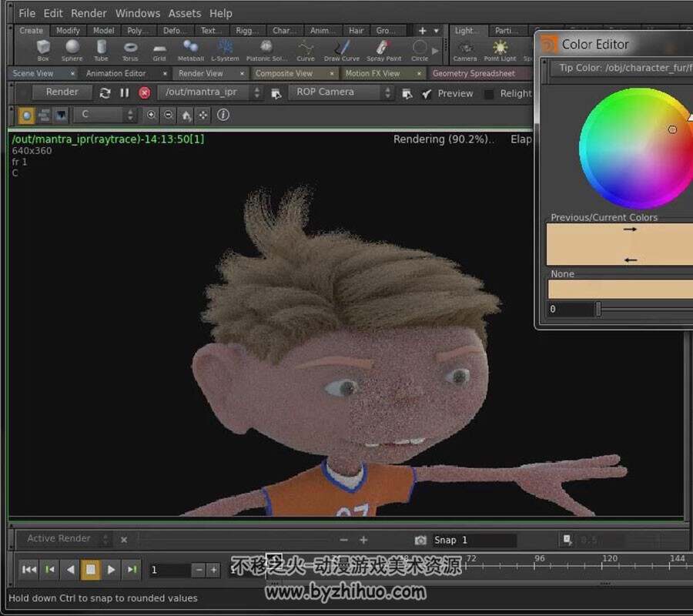Toggle the second icon after the yellow button
This screenshot has width=693, height=616.
click(44, 115)
